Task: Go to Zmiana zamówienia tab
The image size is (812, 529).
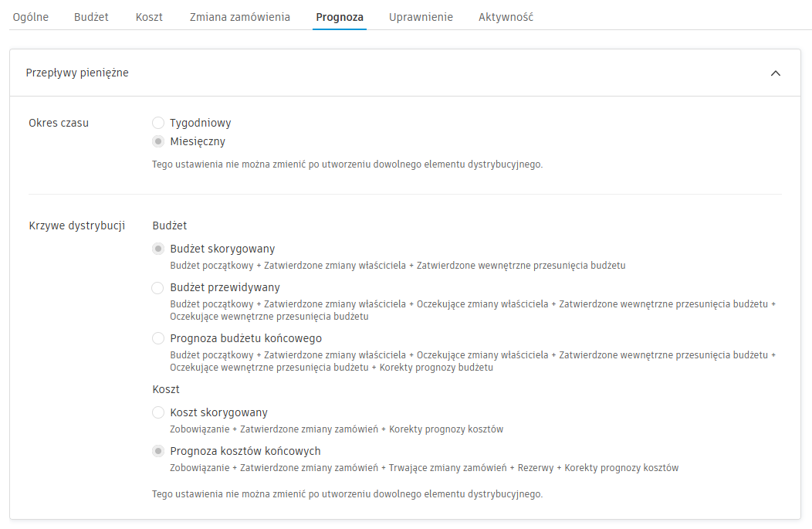Action: pos(240,17)
